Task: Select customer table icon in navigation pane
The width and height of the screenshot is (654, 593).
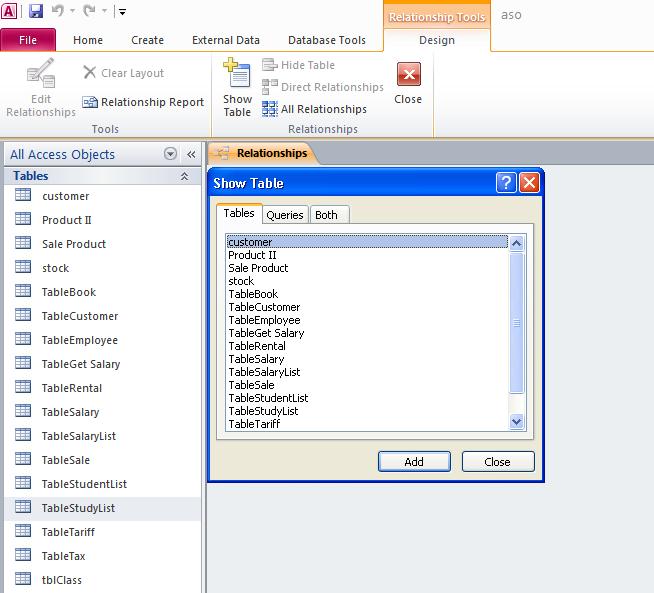Action: (23, 195)
